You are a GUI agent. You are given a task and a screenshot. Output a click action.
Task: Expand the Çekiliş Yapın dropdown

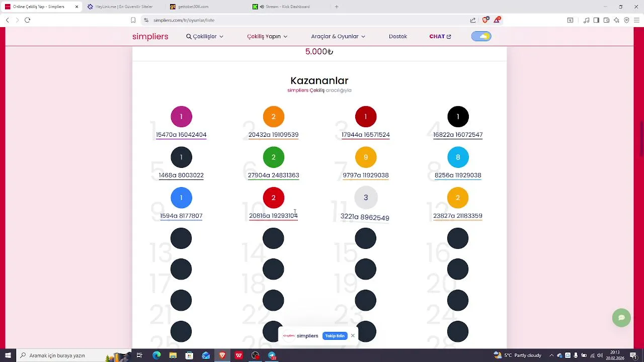(267, 36)
